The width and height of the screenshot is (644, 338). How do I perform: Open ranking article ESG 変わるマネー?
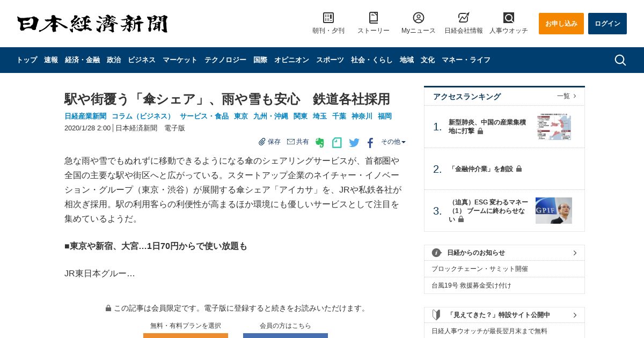click(488, 210)
